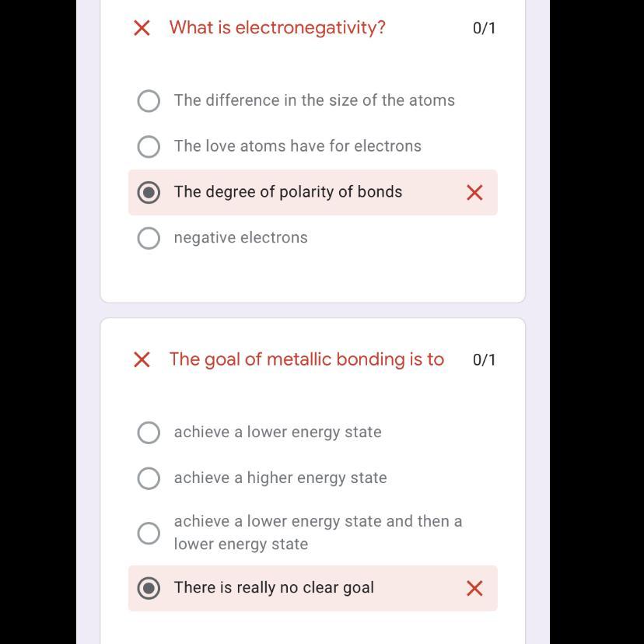Click "The goal of metallic bonding is to" title
The image size is (644, 644).
pos(306,359)
